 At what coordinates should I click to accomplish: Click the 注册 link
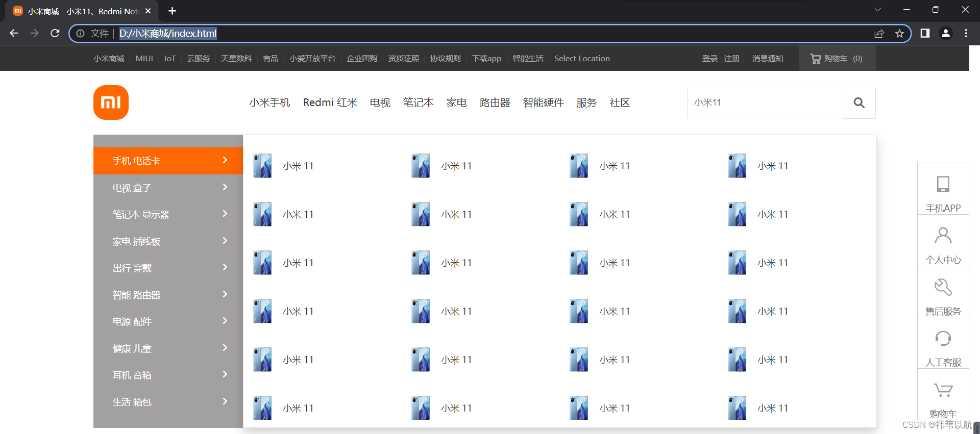coord(732,59)
